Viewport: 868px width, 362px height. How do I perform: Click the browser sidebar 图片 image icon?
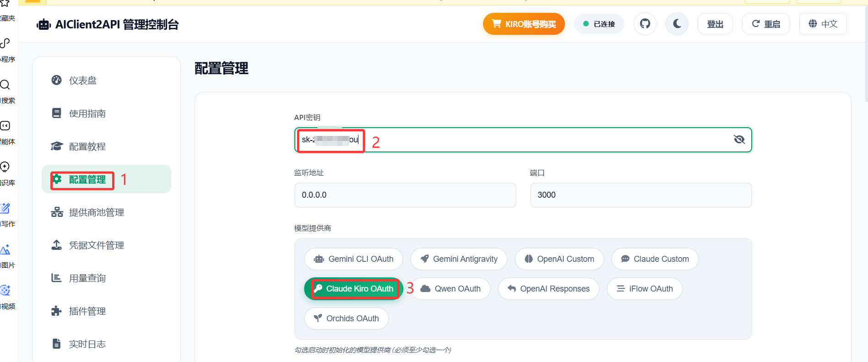(x=5, y=249)
